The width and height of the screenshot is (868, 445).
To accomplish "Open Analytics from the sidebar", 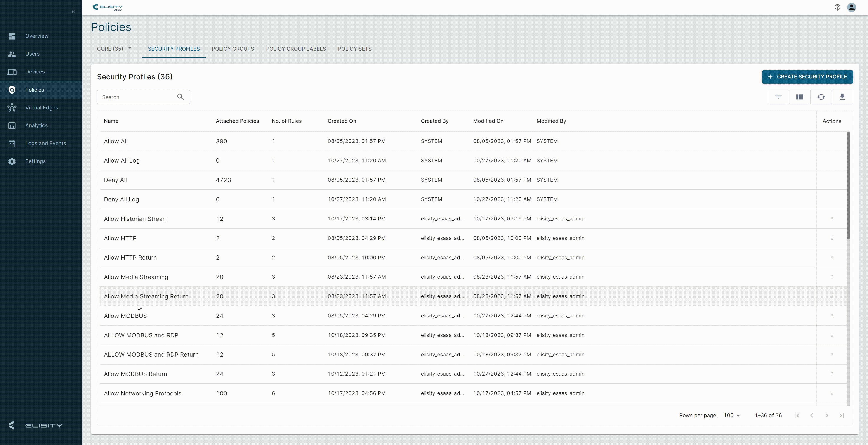I will tap(36, 125).
